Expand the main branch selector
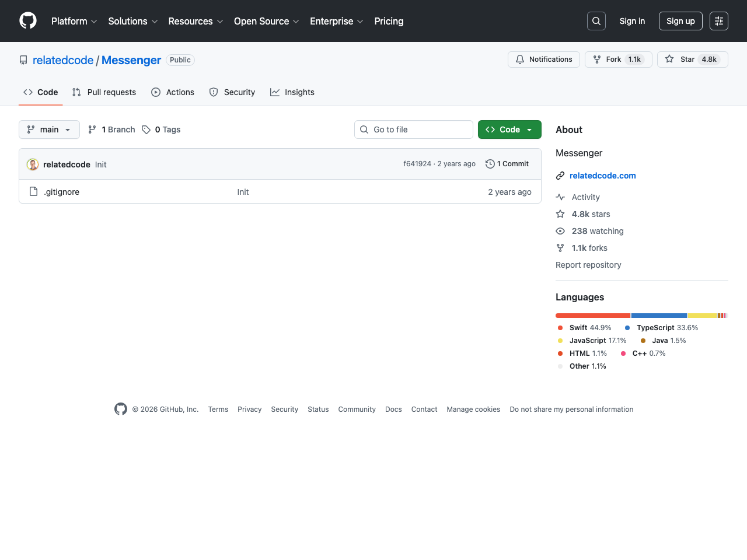Viewport: 747px width, 560px height. click(49, 129)
